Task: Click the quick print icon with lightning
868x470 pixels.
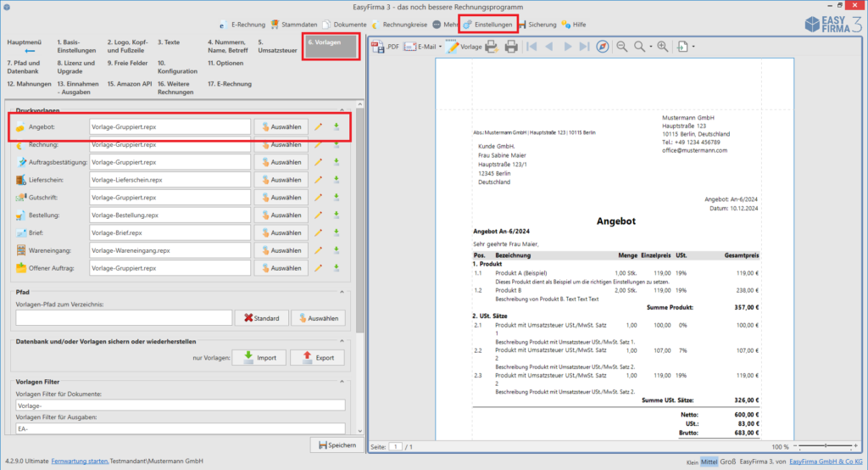Action: pos(491,47)
